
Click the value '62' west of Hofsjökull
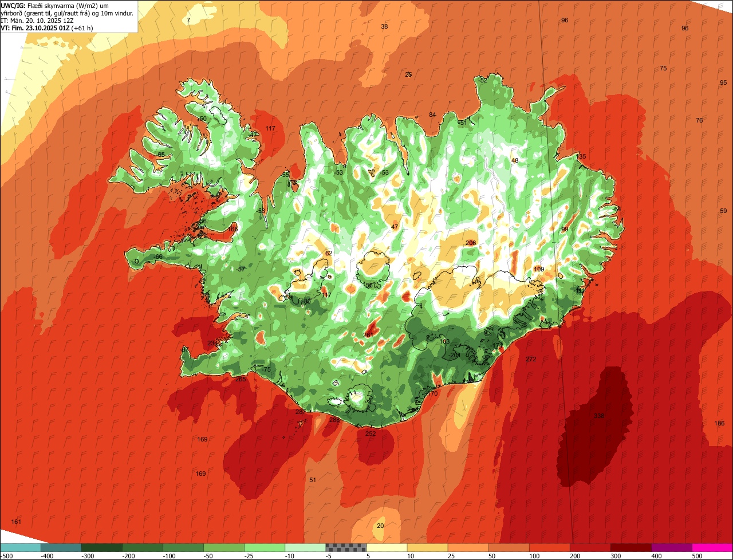coord(329,253)
